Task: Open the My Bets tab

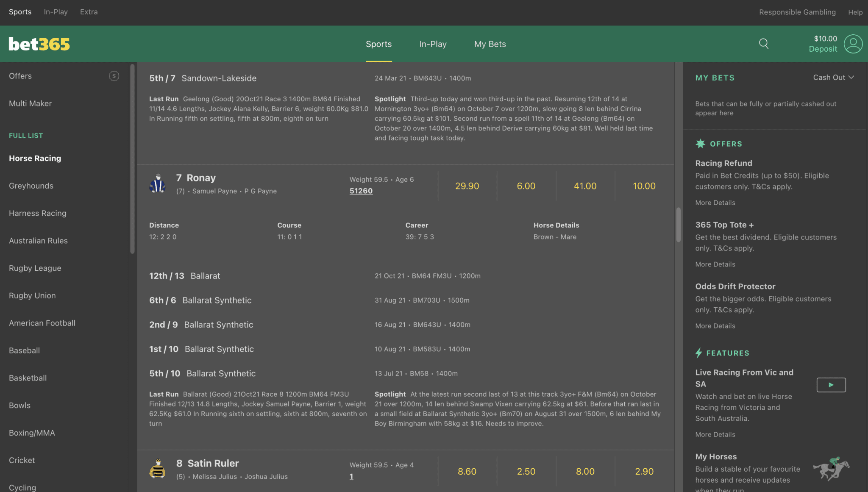Action: point(490,44)
